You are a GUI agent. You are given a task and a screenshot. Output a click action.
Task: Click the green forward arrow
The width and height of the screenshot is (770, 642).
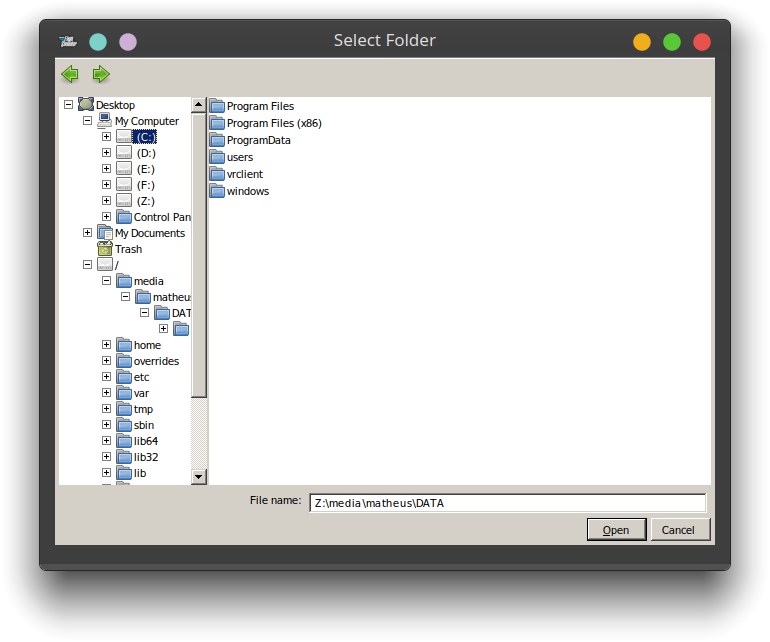pyautogui.click(x=101, y=74)
